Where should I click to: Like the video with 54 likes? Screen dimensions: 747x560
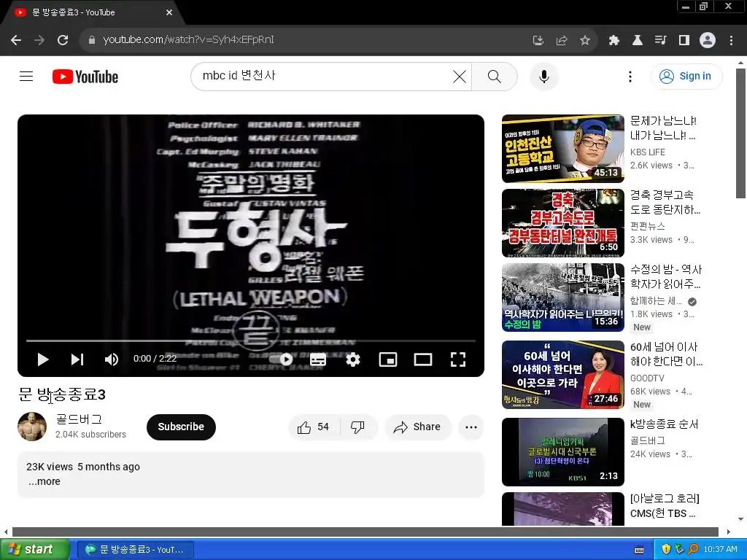point(314,427)
